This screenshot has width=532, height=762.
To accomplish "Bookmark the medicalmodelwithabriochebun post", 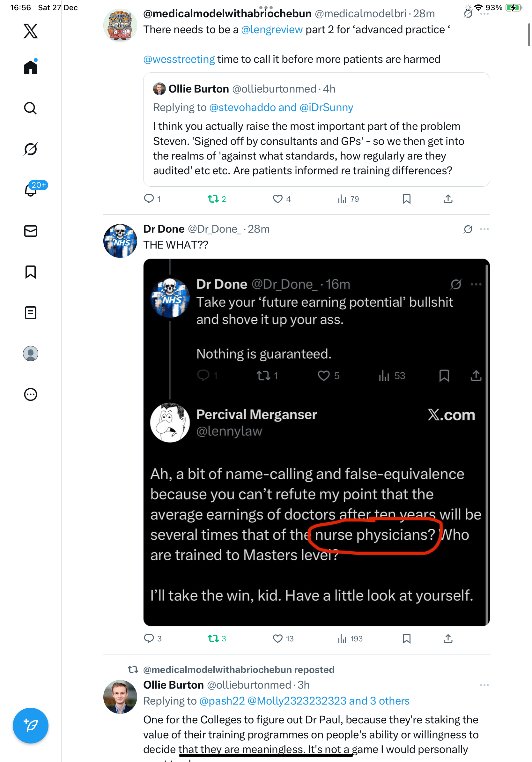I will [407, 199].
